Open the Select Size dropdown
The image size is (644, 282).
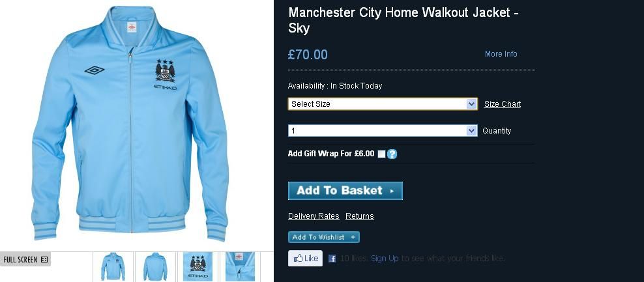pos(383,104)
